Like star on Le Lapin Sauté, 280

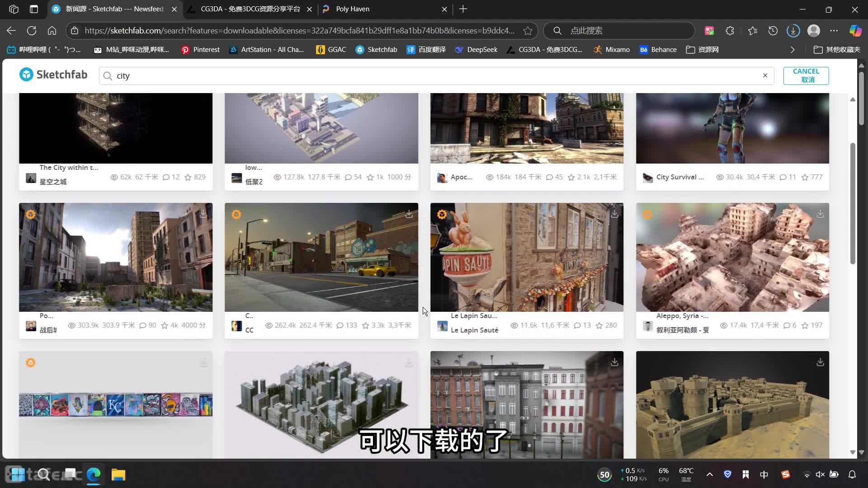(599, 325)
